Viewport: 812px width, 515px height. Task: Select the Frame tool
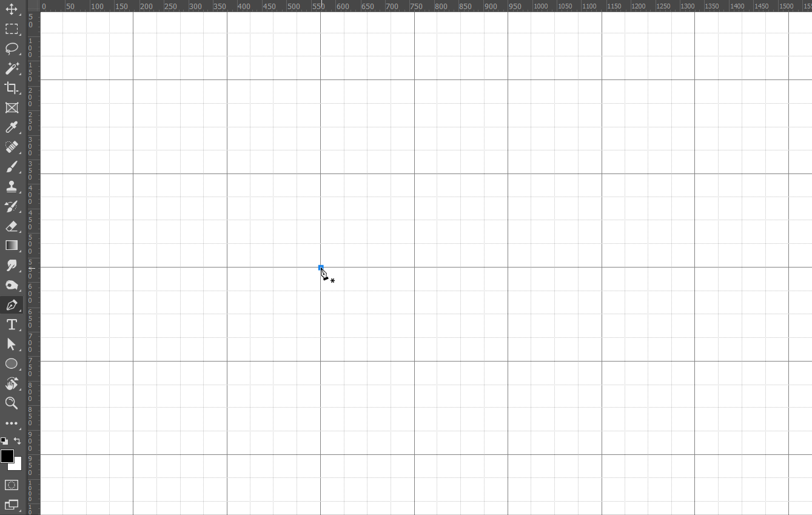pos(12,108)
